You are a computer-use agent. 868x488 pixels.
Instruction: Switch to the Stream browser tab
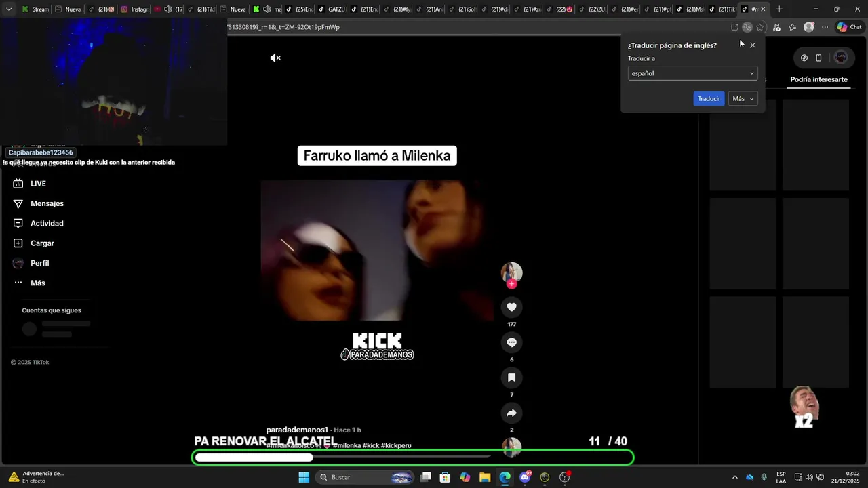(35, 9)
